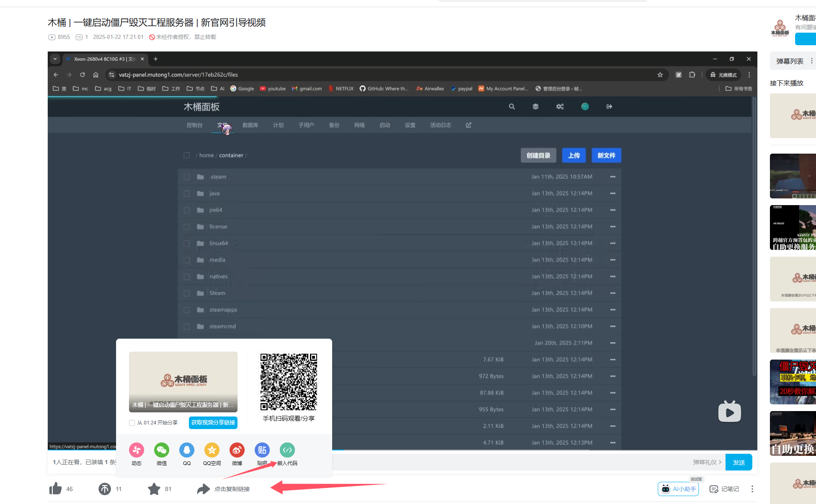Open the danmaku list options menu

[811, 61]
